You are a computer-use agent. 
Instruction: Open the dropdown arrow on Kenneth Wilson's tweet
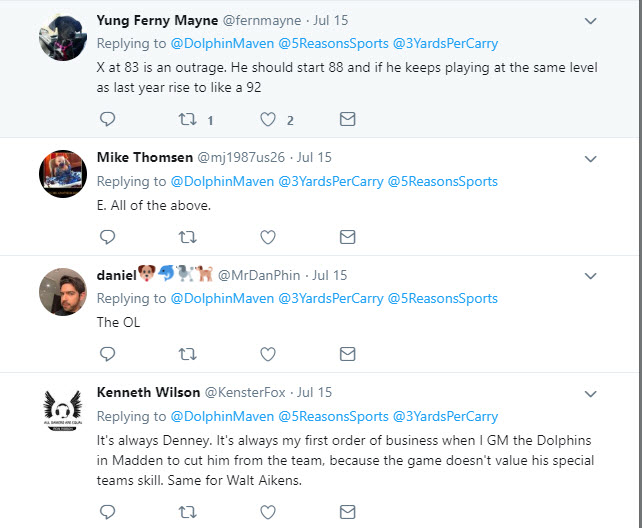tap(590, 392)
